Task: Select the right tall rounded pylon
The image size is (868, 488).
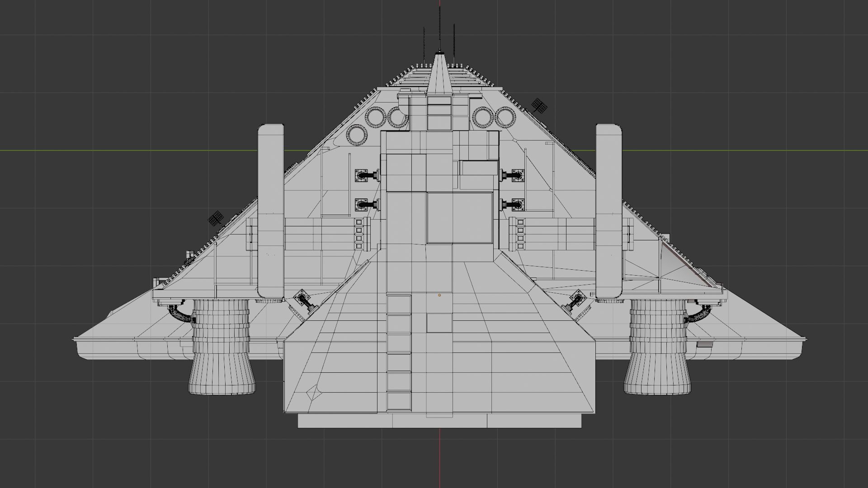Action: tap(609, 211)
